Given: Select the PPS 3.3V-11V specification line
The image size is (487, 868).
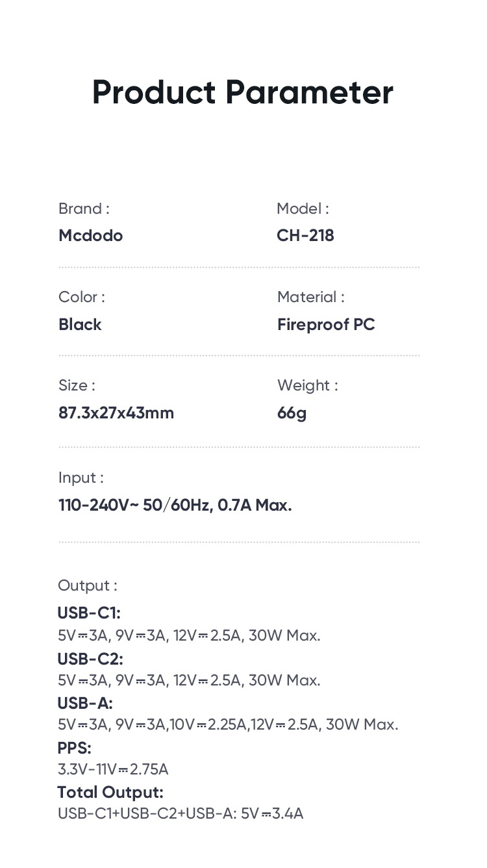Looking at the screenshot, I should (113, 769).
